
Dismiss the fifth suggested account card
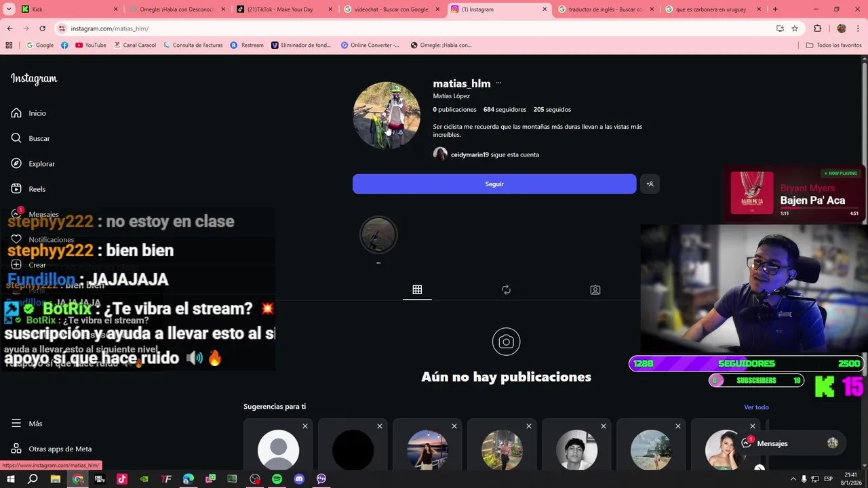(x=604, y=426)
